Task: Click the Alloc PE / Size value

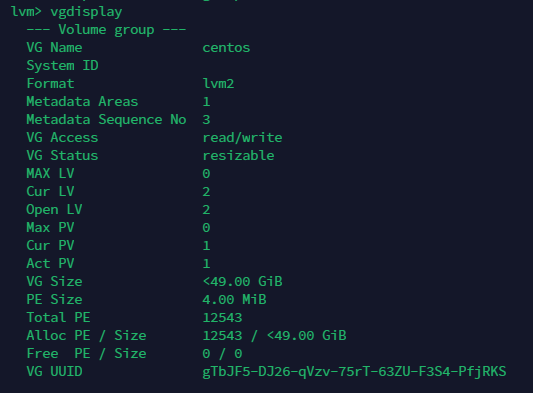Action: click(274, 336)
